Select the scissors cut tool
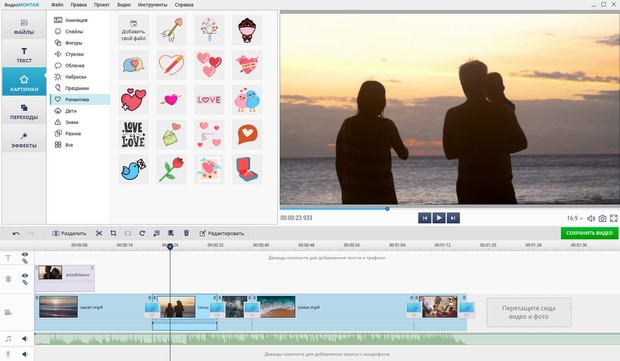Image resolution: width=620 pixels, height=361 pixels. [x=99, y=233]
